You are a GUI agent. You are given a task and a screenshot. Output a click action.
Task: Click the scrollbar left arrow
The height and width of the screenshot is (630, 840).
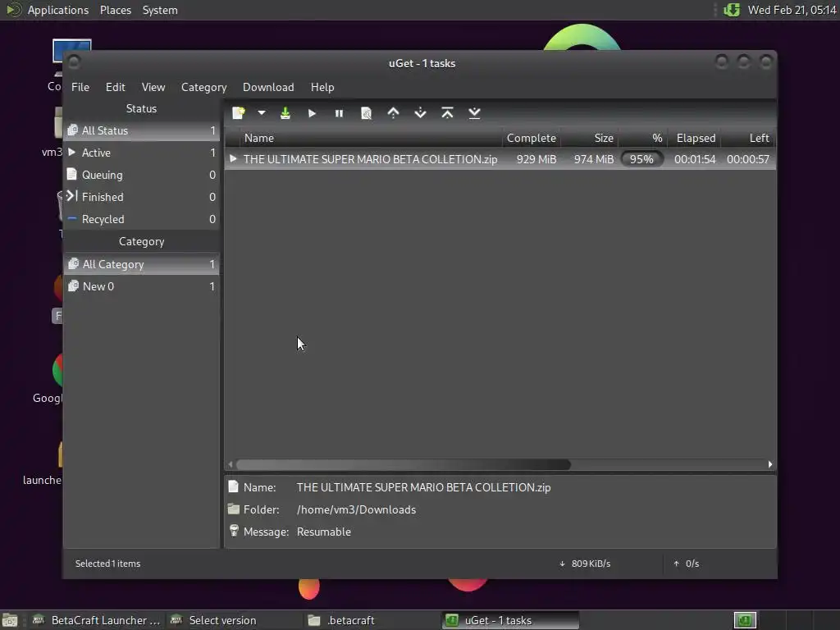(x=231, y=464)
